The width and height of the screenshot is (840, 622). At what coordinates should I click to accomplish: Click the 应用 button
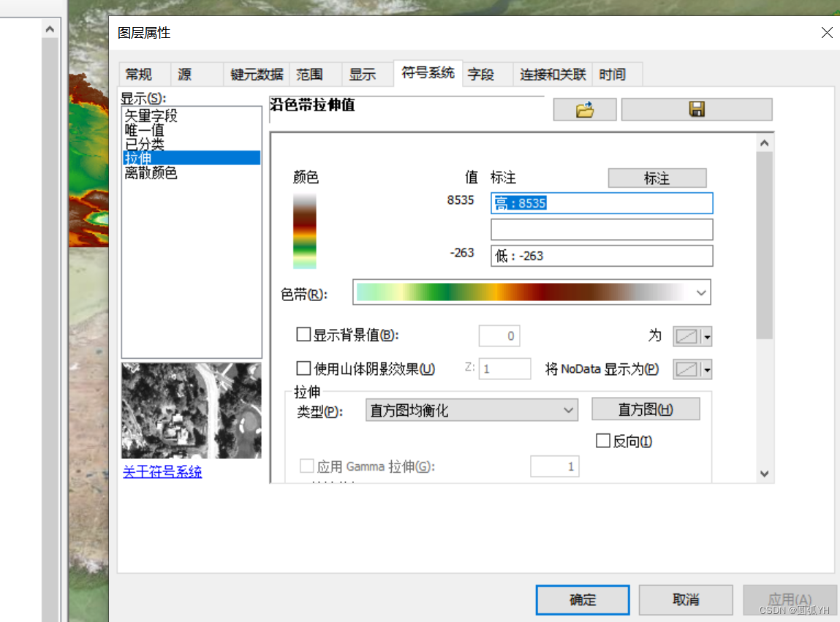click(790, 599)
